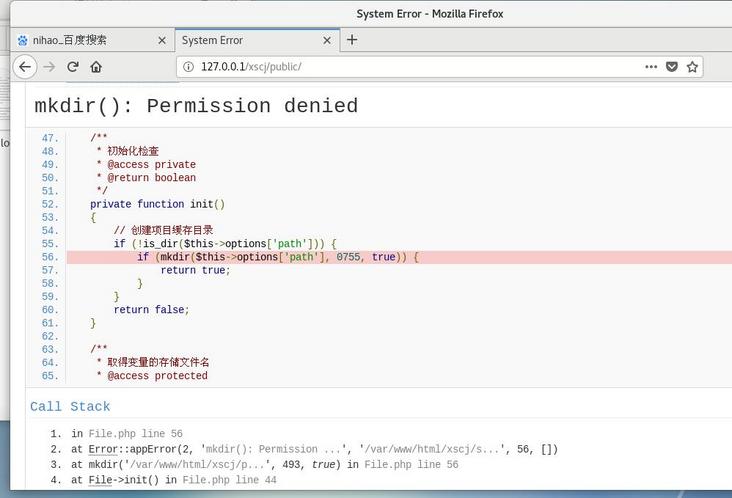Image resolution: width=732 pixels, height=498 pixels.
Task: Click the Call Stack heading
Action: point(70,407)
